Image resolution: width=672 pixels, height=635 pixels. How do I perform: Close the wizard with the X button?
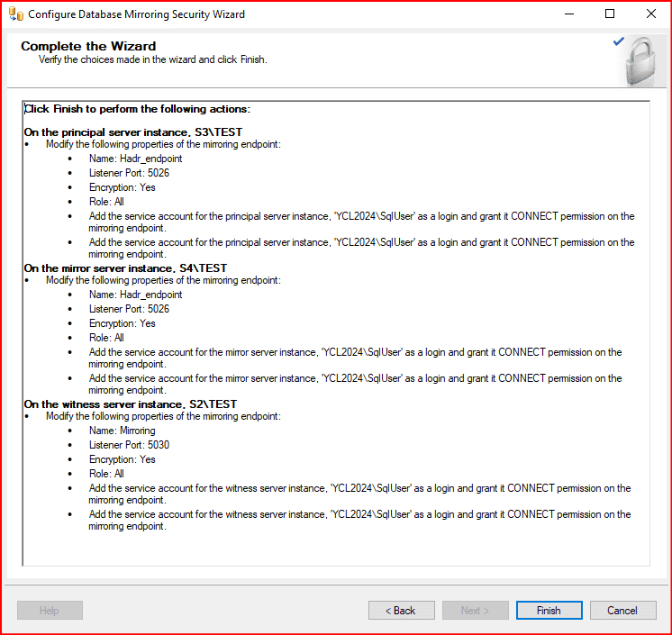click(x=651, y=14)
